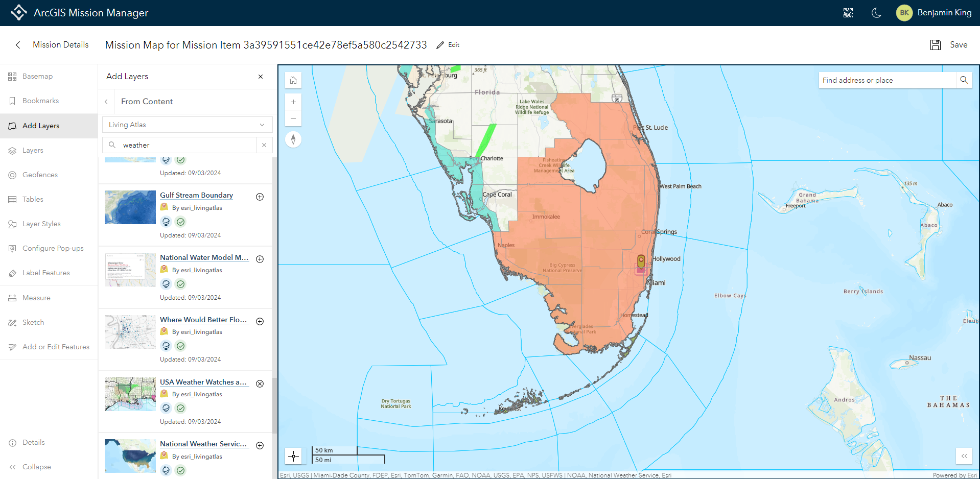Navigate back to Mission Details

(x=60, y=44)
